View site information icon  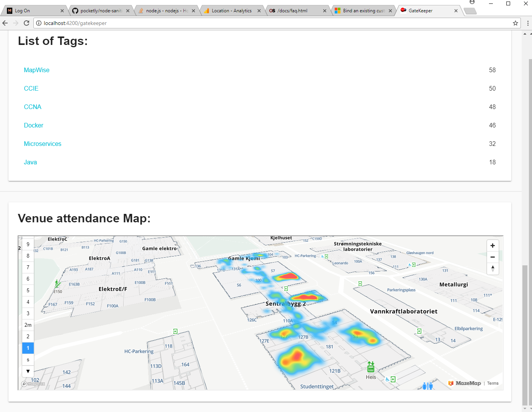pyautogui.click(x=39, y=23)
